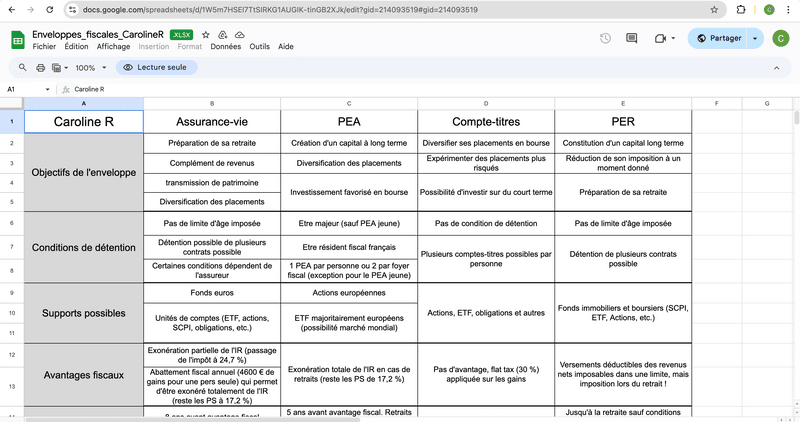Select the Supports possibles cell

point(84,313)
